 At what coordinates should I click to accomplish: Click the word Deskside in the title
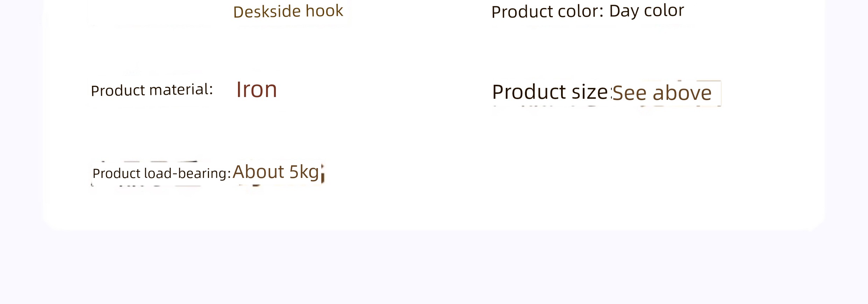[267, 12]
